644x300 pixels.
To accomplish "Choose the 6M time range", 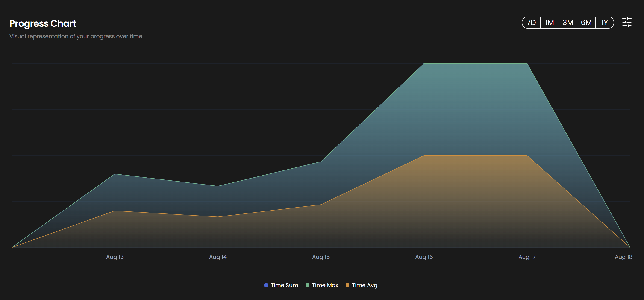I will [586, 23].
